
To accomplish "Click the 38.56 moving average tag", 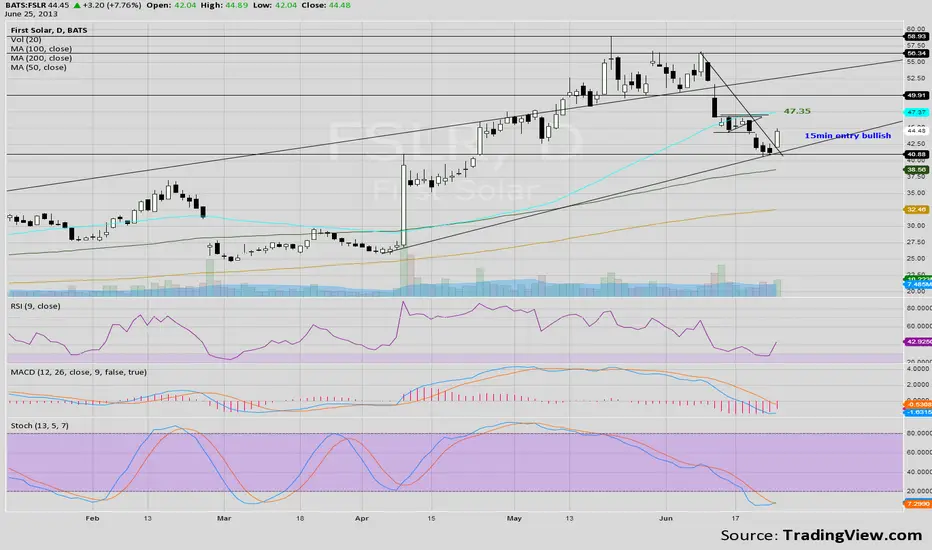I will (x=916, y=169).
